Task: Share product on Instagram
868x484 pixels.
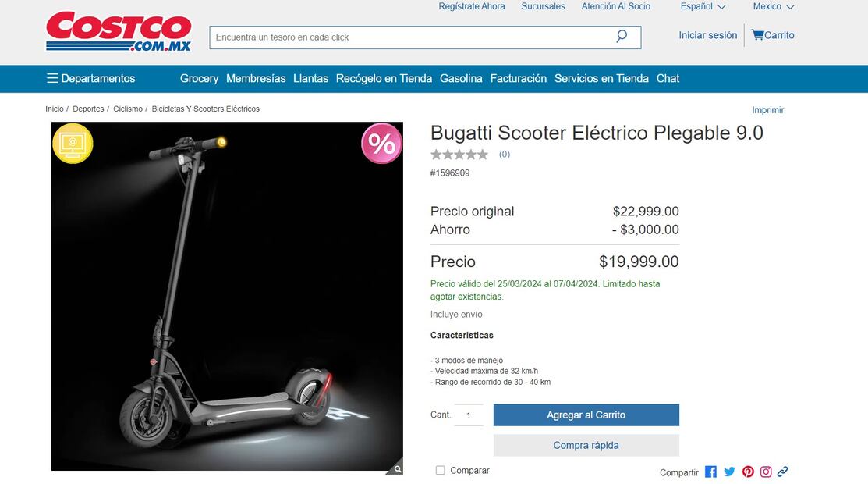Action: pos(766,472)
